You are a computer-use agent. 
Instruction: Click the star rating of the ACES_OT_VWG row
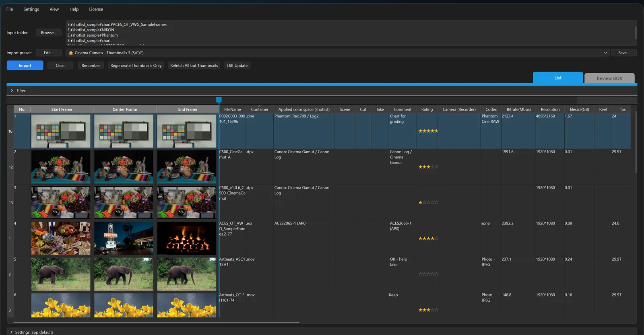tap(428, 238)
